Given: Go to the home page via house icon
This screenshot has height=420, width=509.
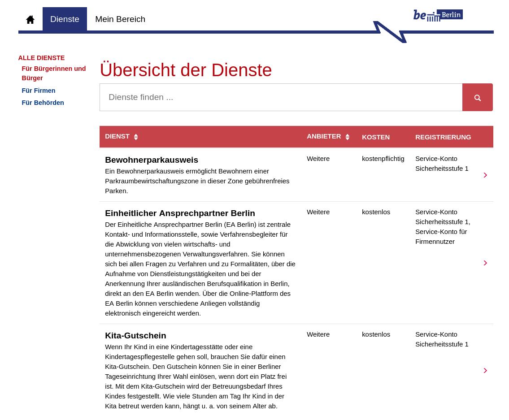Looking at the screenshot, I should coord(30,19).
